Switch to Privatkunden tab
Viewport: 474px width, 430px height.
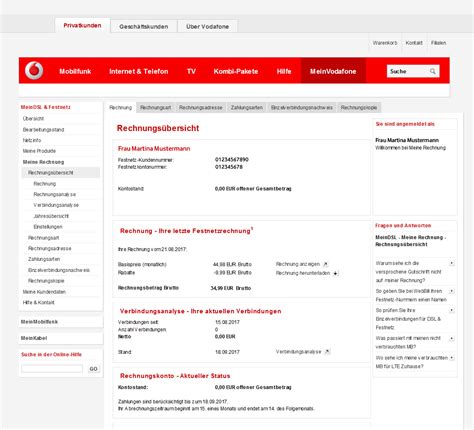coord(82,26)
